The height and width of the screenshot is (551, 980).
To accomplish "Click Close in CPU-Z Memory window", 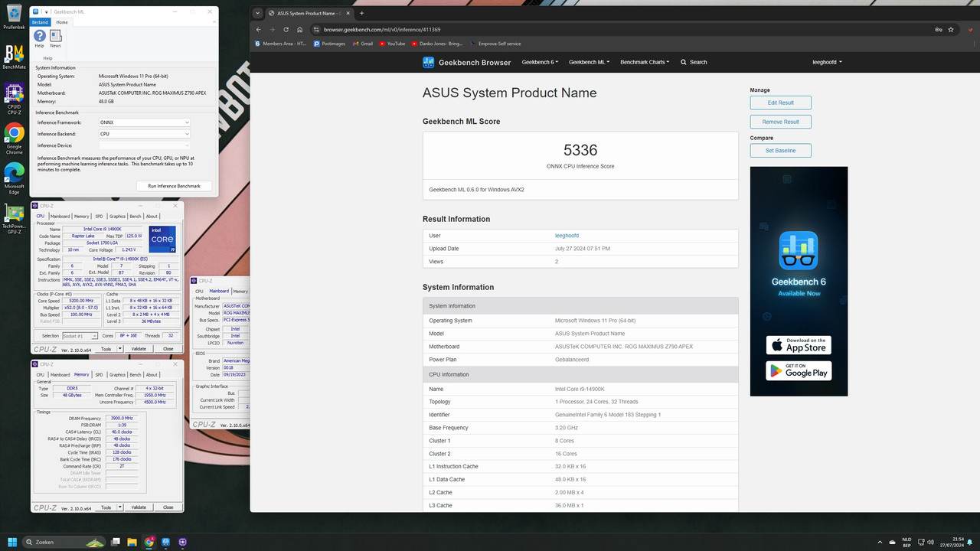I will point(168,507).
